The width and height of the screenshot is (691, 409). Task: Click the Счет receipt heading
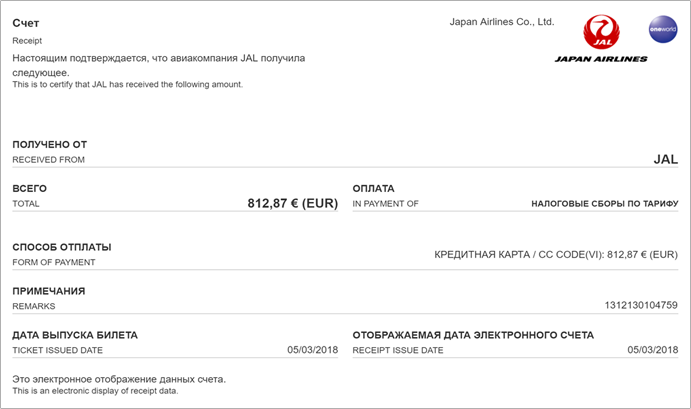27,22
